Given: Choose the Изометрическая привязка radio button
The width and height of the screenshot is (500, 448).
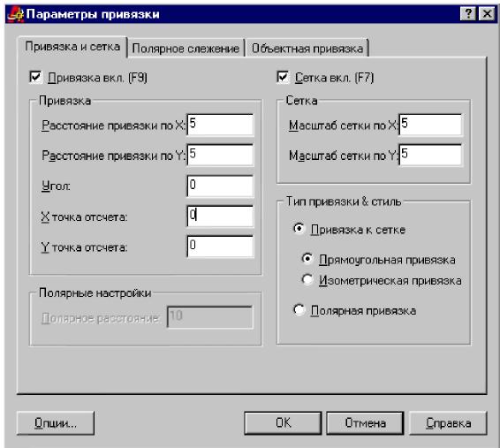Looking at the screenshot, I should coord(307,279).
